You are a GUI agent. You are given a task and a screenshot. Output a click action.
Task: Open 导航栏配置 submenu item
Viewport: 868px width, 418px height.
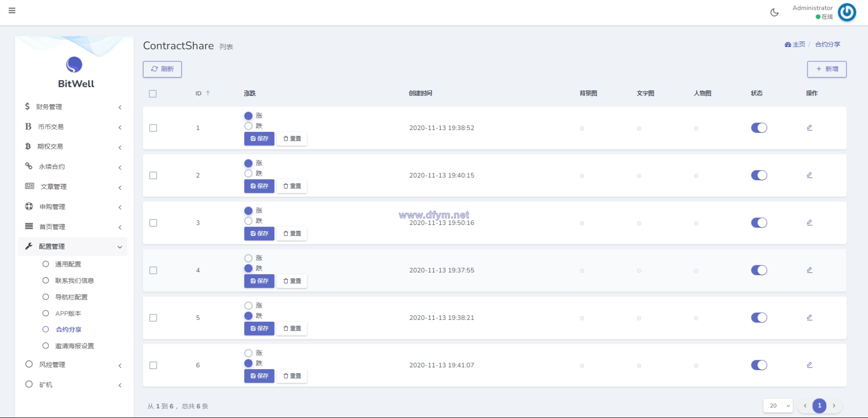click(71, 297)
